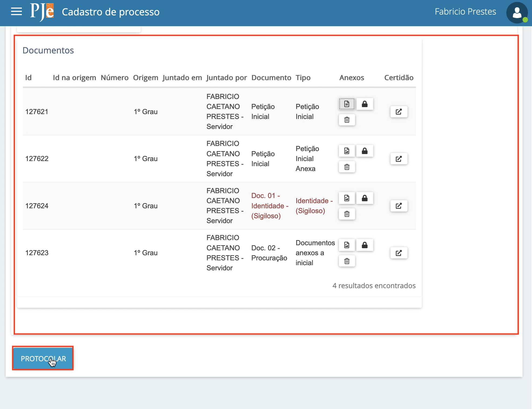Select the Id cell 127621
This screenshot has height=409, width=532.
click(37, 112)
